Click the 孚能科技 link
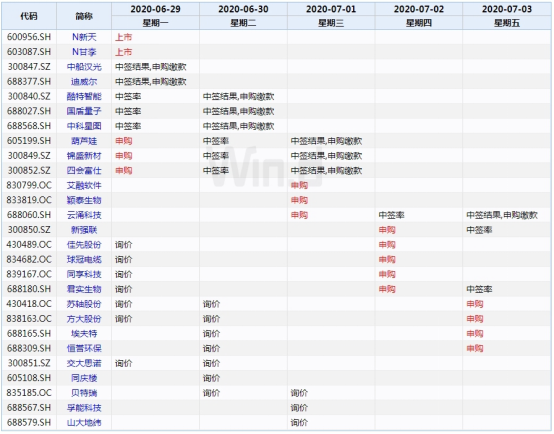This screenshot has height=434, width=554. 84,408
